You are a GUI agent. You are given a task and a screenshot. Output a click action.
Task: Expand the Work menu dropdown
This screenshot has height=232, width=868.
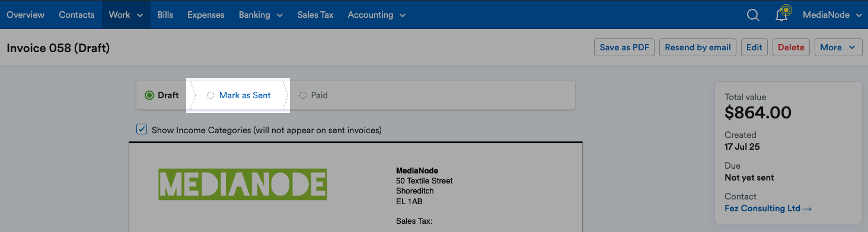pyautogui.click(x=126, y=15)
